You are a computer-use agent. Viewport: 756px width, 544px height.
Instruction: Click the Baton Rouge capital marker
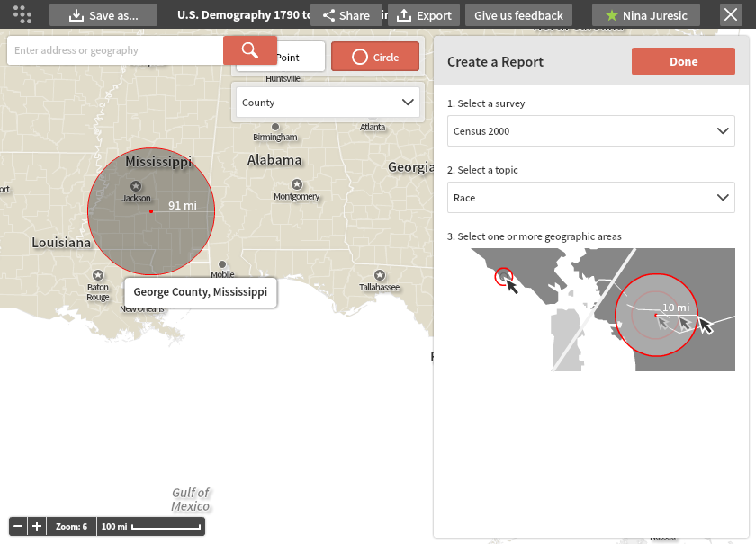click(98, 275)
